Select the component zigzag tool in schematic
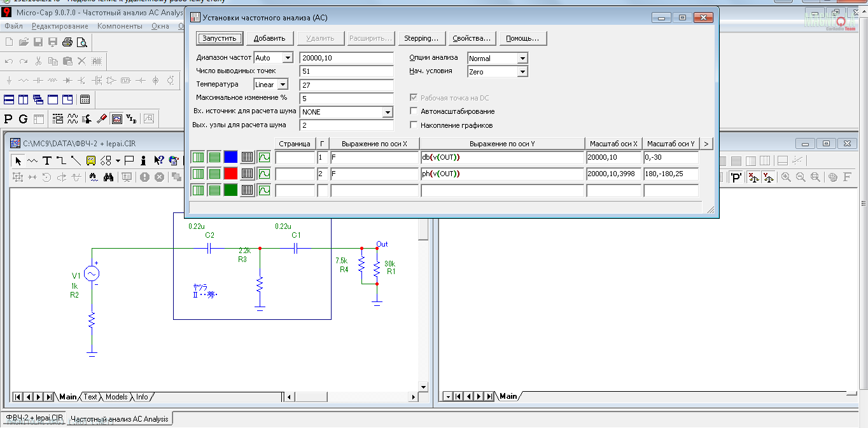The height and width of the screenshot is (428, 868). click(x=32, y=160)
